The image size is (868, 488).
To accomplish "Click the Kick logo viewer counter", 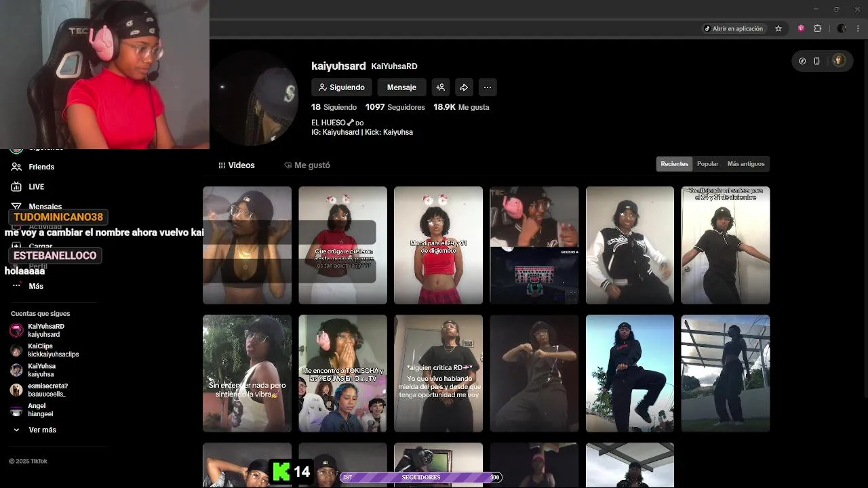I will pos(291,471).
